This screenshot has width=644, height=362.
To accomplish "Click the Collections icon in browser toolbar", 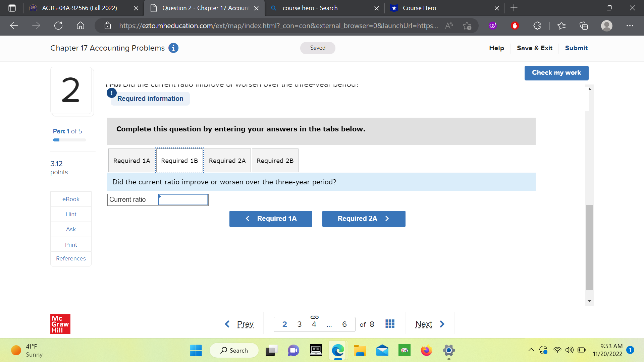I will (x=584, y=25).
